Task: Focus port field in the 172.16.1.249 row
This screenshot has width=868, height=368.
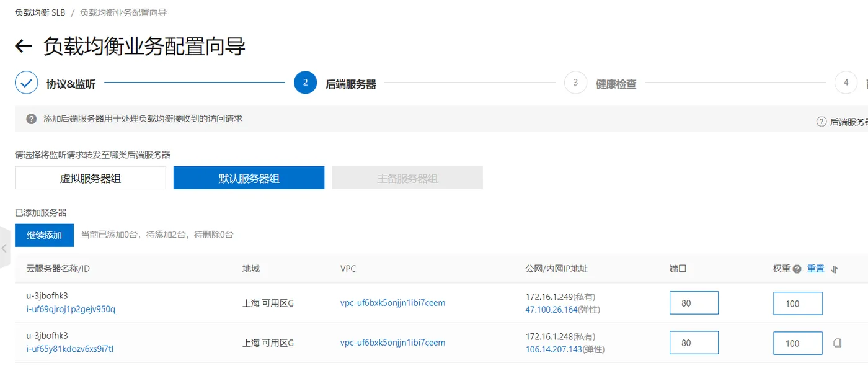Action: (694, 303)
